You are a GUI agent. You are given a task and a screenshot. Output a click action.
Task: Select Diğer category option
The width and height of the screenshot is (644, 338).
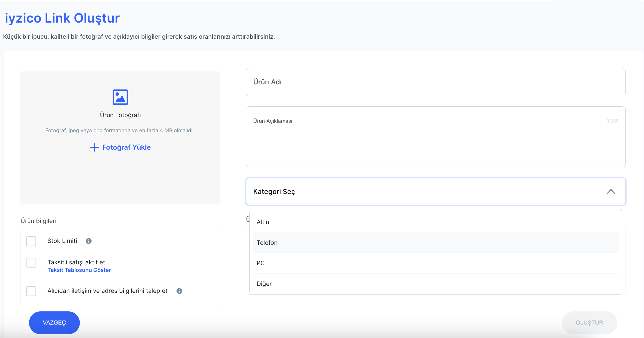pos(264,284)
